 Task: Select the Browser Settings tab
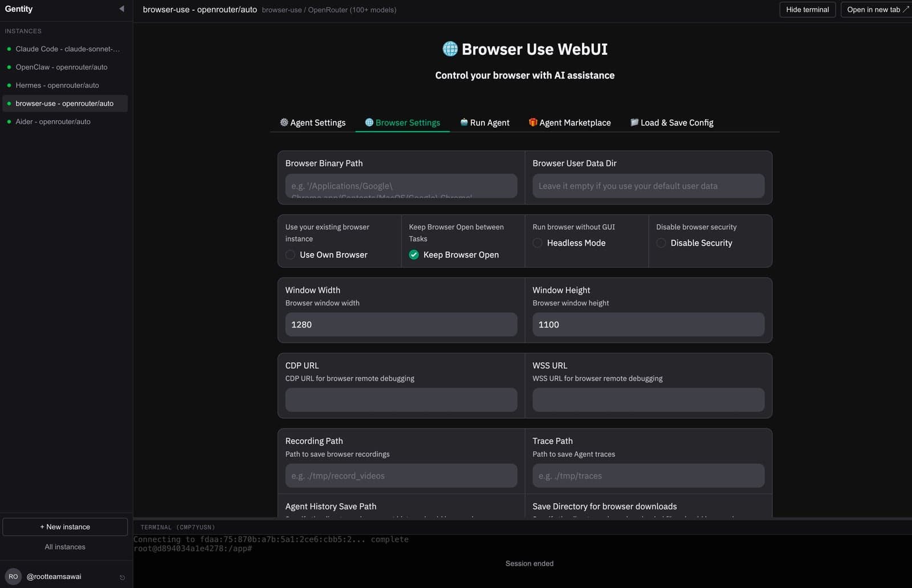402,122
